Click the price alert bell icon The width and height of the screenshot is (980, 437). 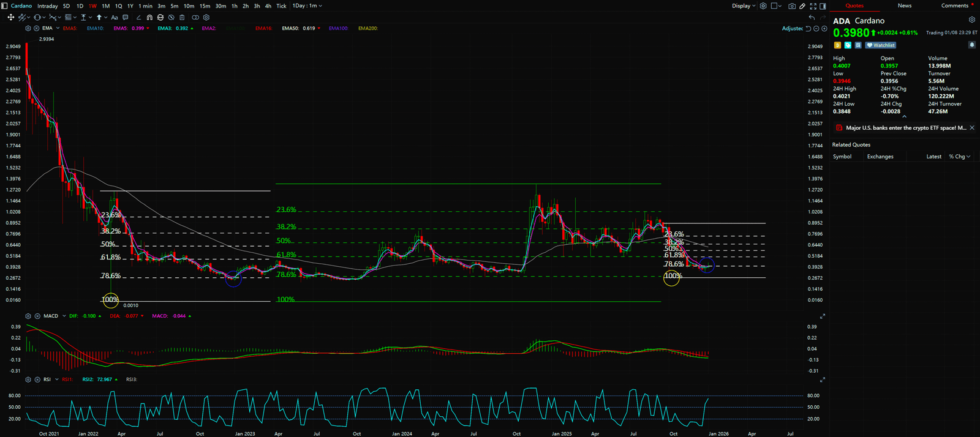point(971,45)
